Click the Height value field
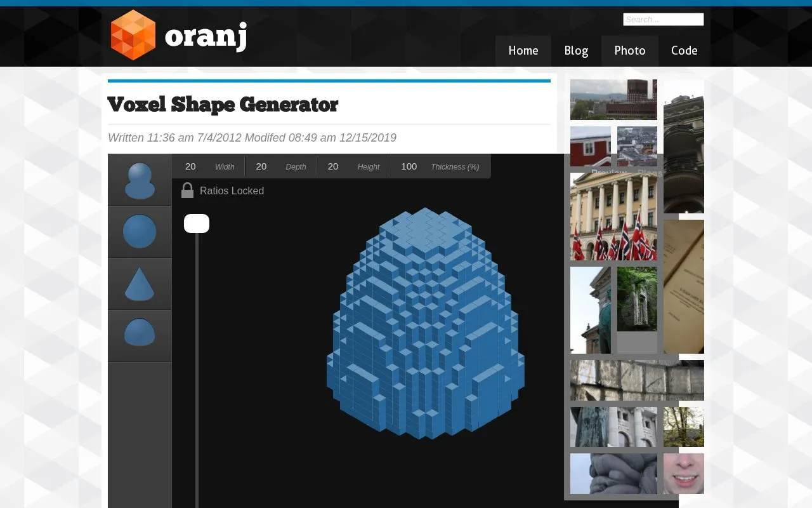 [333, 166]
